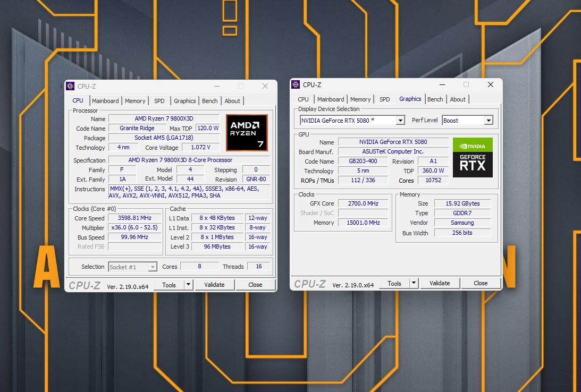Click Validate button in right CPU-Z window
Screen dimensions: 581x392
point(440,283)
